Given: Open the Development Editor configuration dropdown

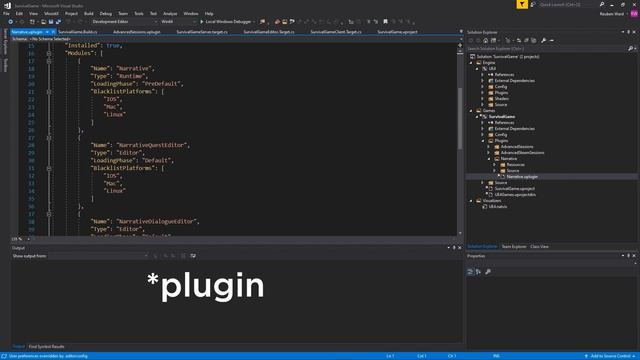Looking at the screenshot, I should coord(124,22).
